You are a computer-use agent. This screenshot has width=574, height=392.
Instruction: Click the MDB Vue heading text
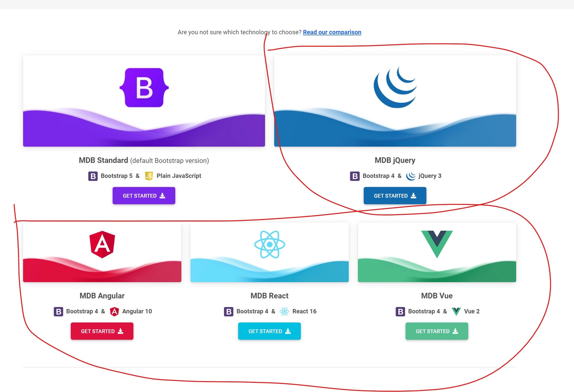point(437,296)
